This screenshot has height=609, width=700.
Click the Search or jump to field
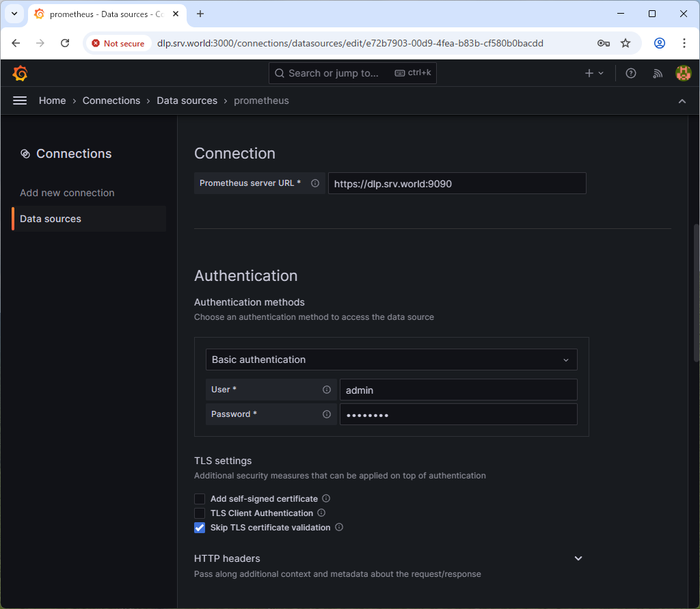click(352, 73)
